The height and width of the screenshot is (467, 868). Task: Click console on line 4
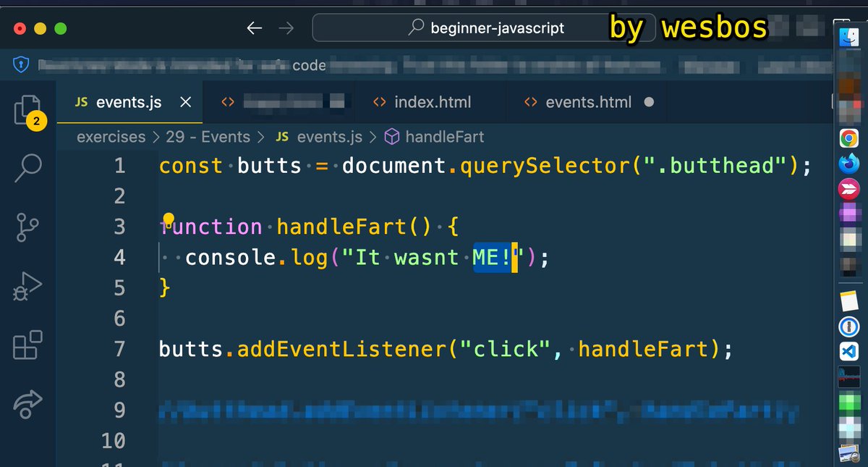click(x=231, y=258)
